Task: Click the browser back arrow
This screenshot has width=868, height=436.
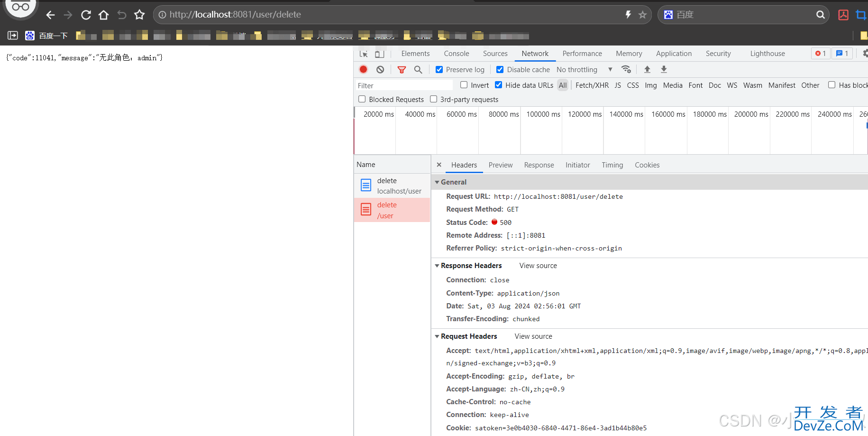Action: [x=50, y=15]
